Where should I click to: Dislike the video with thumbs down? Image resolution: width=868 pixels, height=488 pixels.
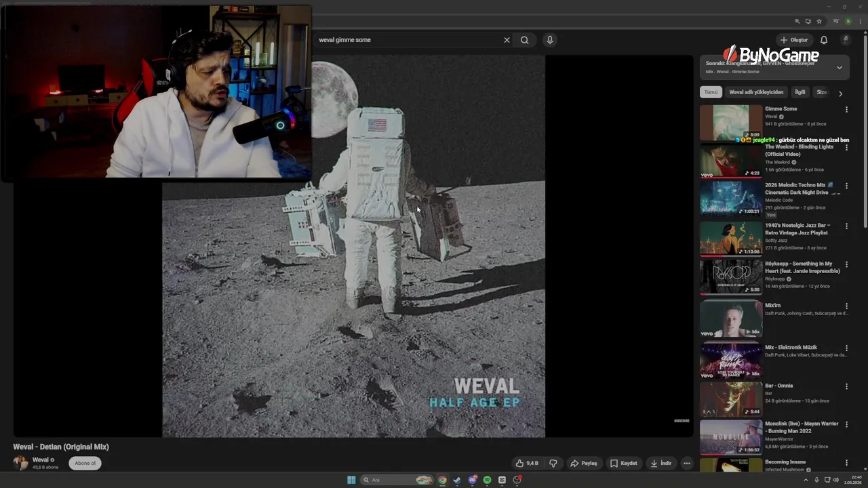pos(553,464)
